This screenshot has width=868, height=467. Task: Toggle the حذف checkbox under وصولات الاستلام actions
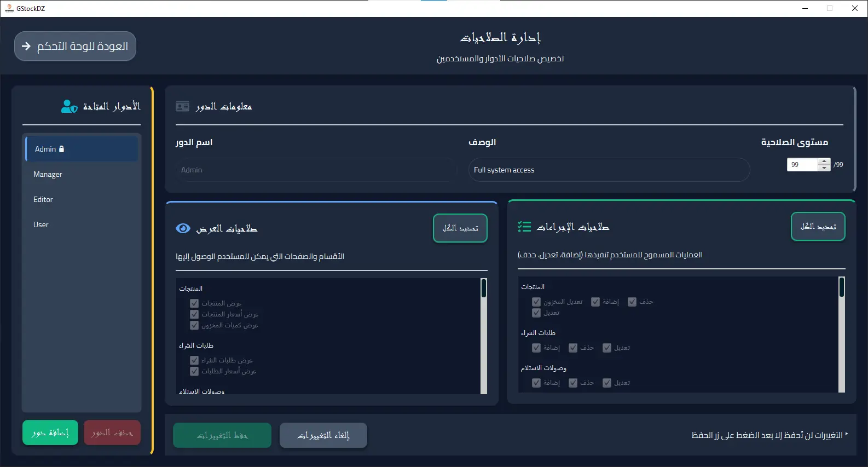[573, 383]
